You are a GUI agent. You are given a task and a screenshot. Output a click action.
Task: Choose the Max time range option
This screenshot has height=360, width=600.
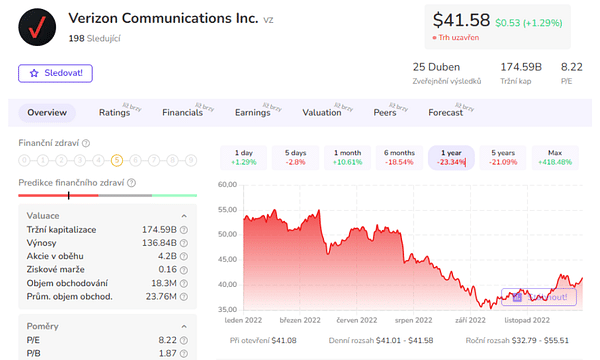click(x=555, y=158)
